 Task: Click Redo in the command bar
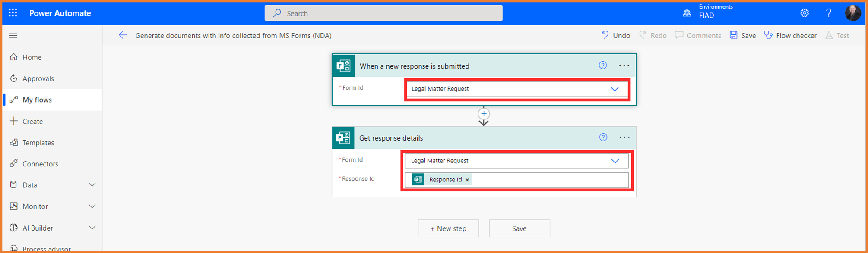(653, 35)
